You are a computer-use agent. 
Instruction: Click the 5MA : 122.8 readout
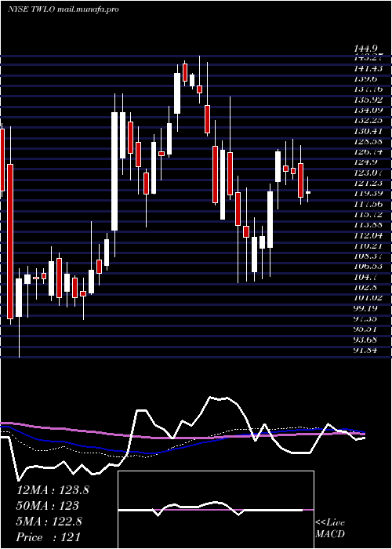(x=49, y=522)
